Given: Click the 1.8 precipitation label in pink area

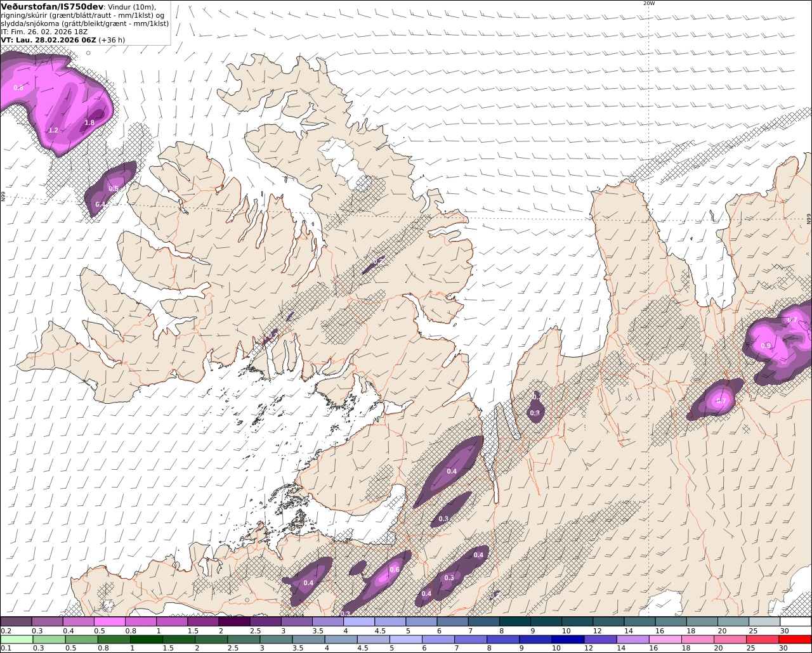Looking at the screenshot, I should coord(89,123).
